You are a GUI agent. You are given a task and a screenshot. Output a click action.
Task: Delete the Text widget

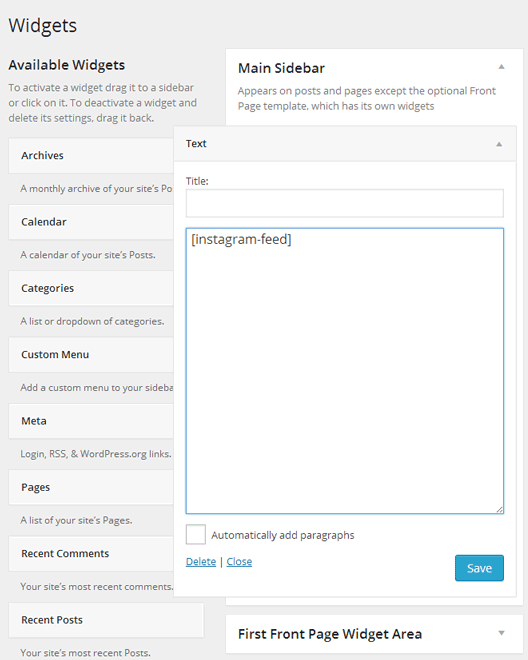(x=201, y=562)
